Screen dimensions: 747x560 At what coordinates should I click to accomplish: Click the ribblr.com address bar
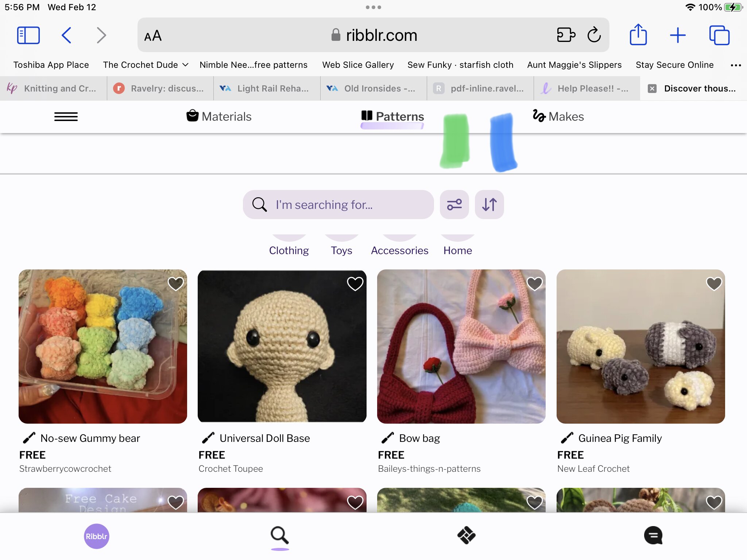(373, 35)
